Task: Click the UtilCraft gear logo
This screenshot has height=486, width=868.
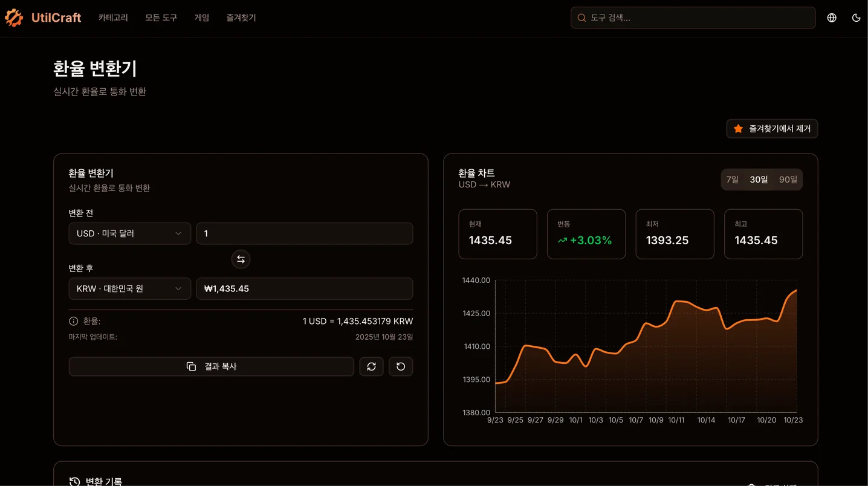Action: [14, 18]
